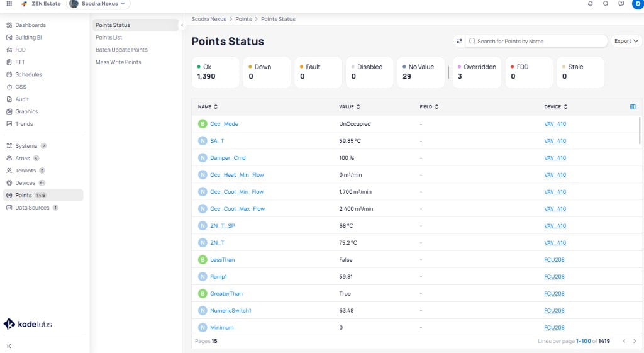Filter by Down status card
Viewport: 644px width, 353px height.
point(267,72)
